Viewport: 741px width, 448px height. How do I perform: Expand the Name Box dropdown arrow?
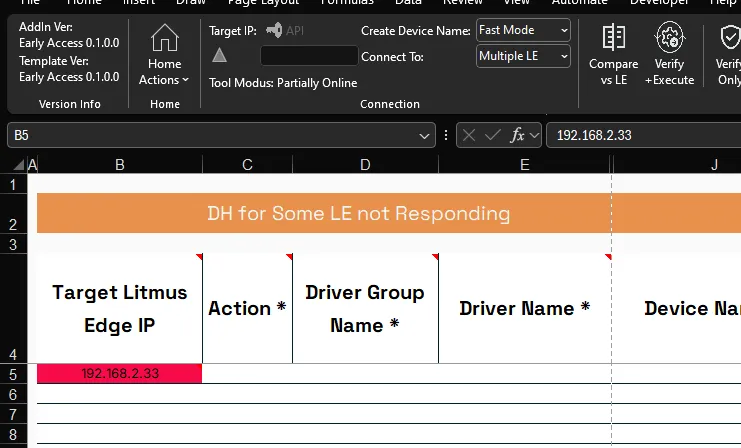[424, 136]
